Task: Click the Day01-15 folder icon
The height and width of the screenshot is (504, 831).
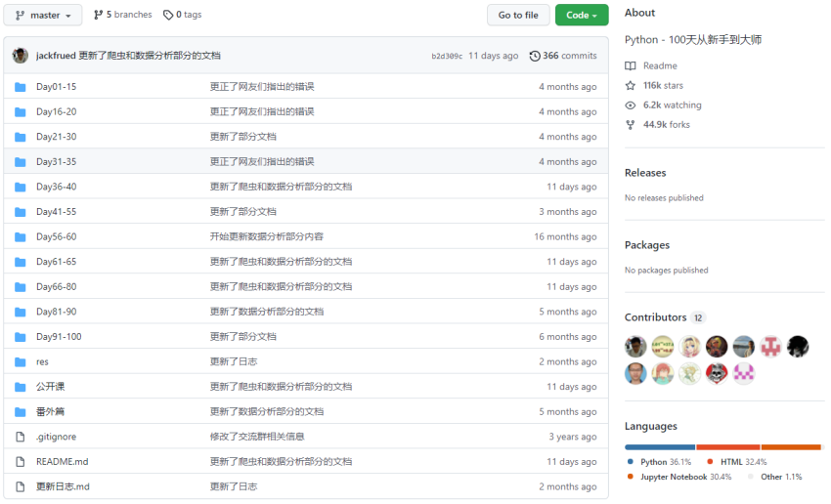Action: [21, 87]
